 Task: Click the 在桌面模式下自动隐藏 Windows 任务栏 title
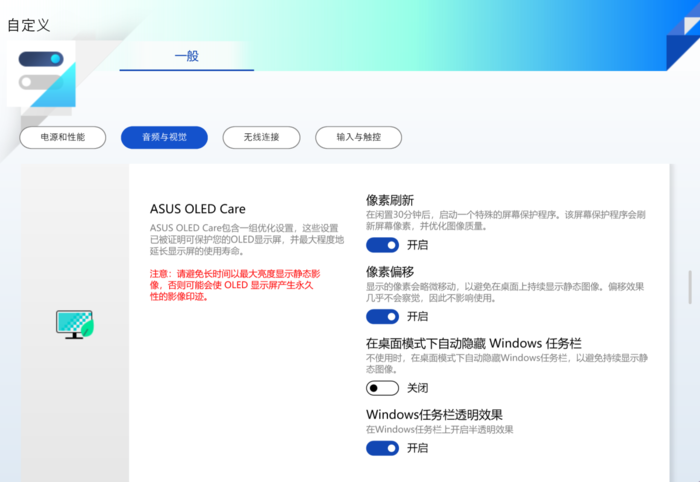click(474, 343)
